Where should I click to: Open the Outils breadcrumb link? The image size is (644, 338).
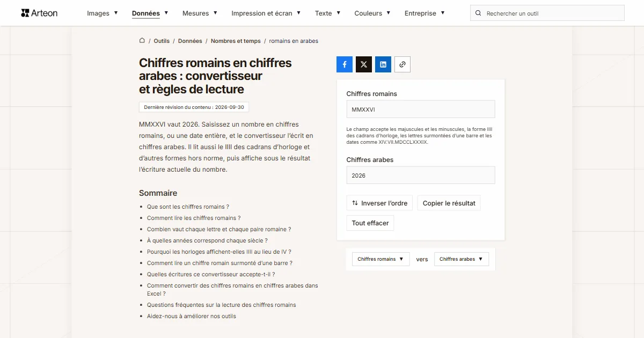[x=162, y=41]
